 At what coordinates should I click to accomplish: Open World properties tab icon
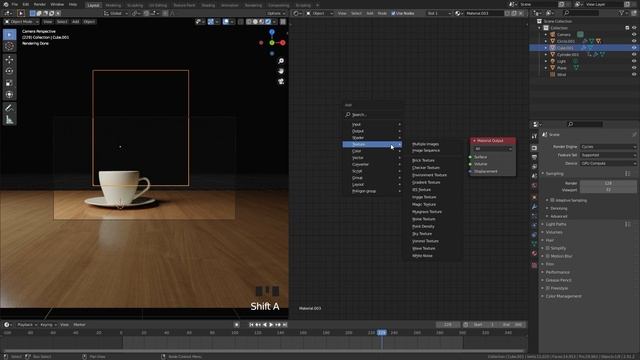[534, 185]
